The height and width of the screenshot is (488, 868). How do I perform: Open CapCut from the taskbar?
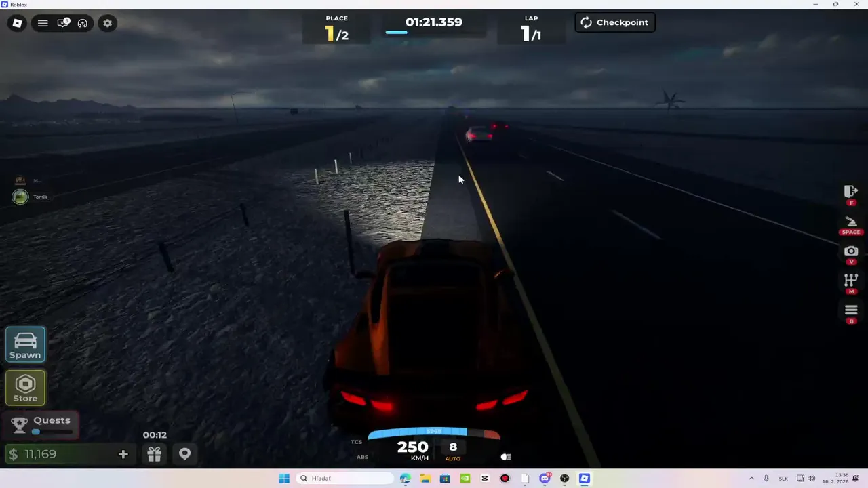tap(485, 479)
